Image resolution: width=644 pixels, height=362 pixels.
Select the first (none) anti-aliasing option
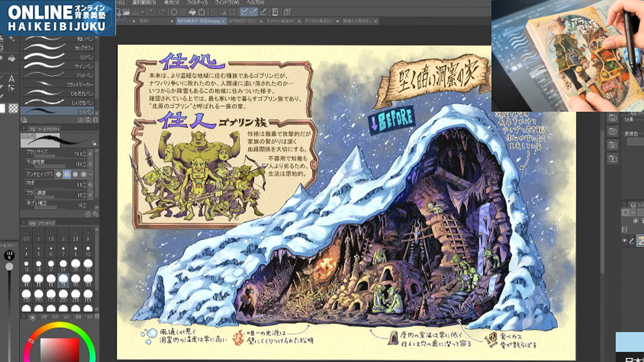(x=58, y=174)
